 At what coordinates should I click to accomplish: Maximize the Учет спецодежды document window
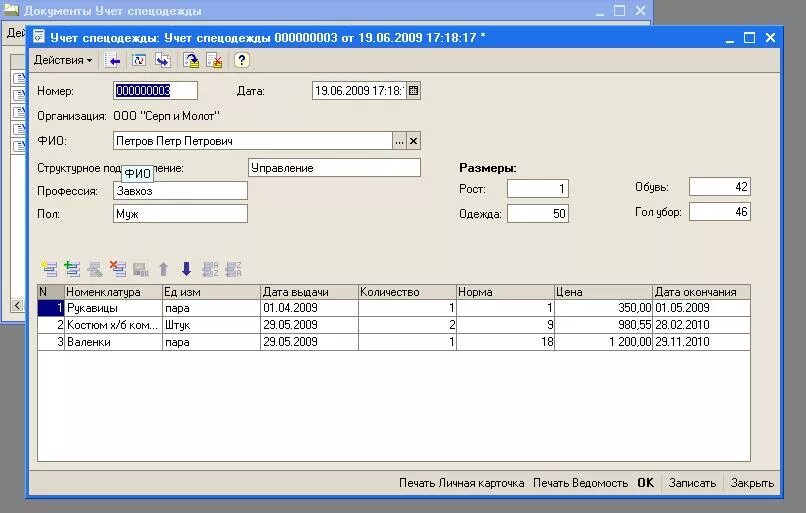749,38
